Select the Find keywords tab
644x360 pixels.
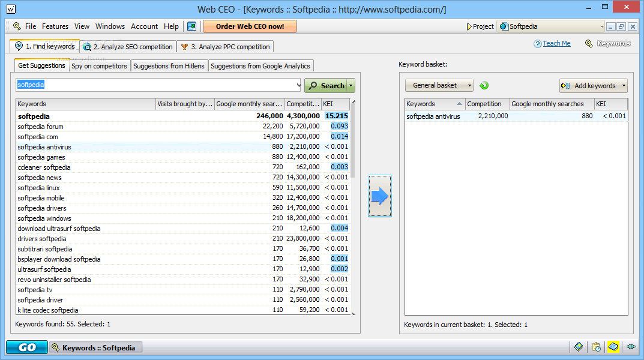tap(45, 46)
